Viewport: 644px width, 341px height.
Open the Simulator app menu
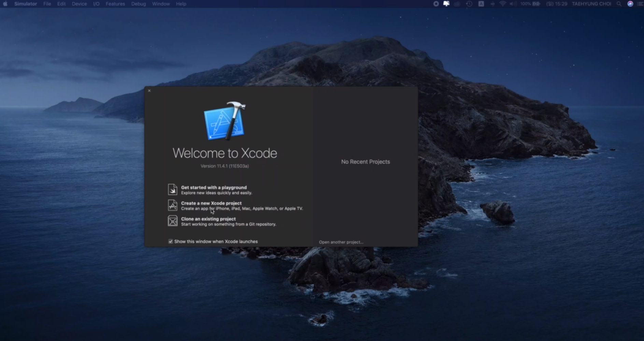pos(26,4)
